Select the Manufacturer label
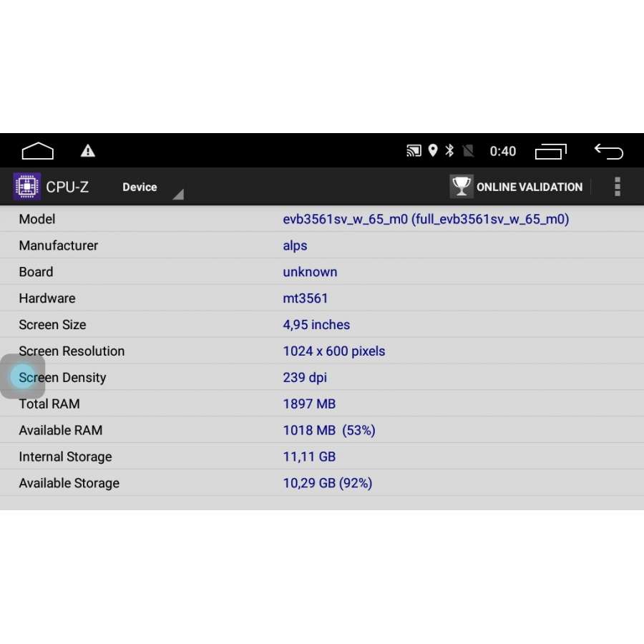 (x=59, y=245)
